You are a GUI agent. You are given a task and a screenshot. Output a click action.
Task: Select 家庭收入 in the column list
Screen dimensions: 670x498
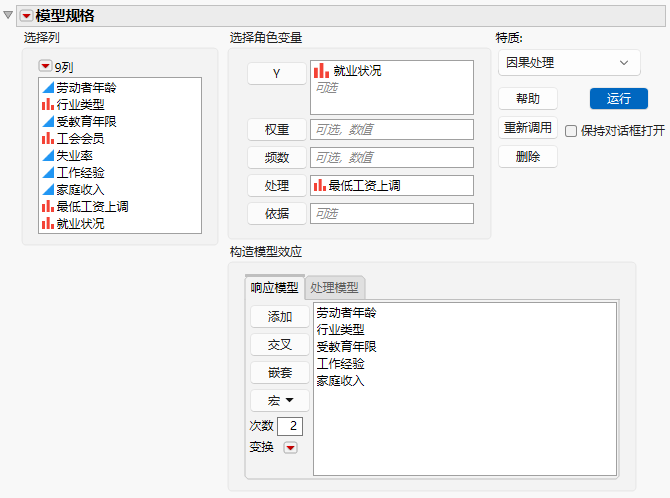click(80, 189)
